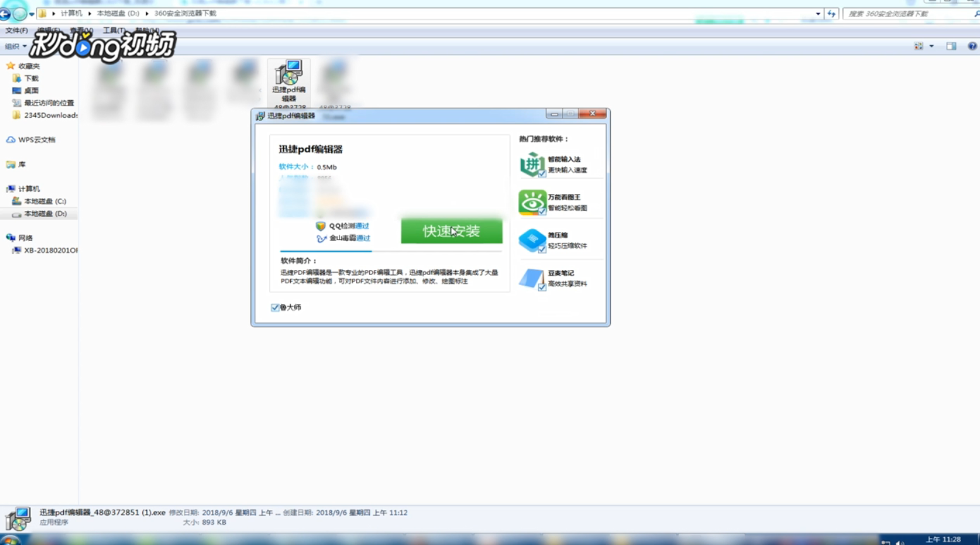
Task: Uncheck the 智能输入法 recommended software checkbox
Action: pos(542,173)
